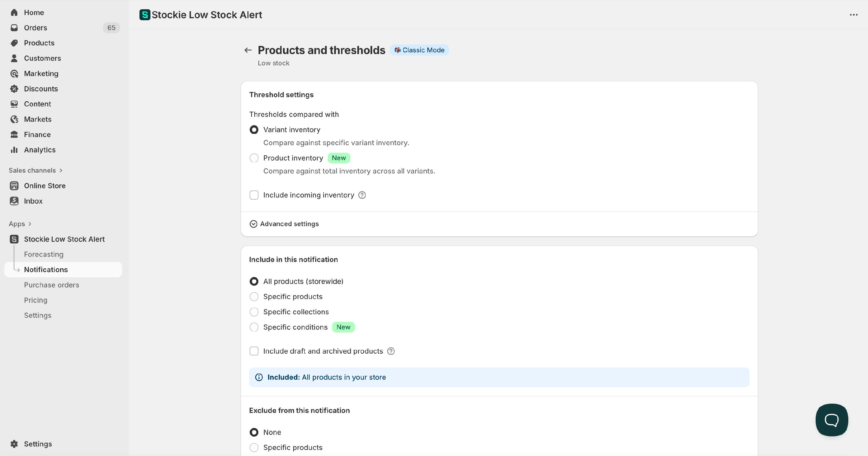This screenshot has width=868, height=456.
Task: Expand the Sales channels chevron
Action: 61,170
